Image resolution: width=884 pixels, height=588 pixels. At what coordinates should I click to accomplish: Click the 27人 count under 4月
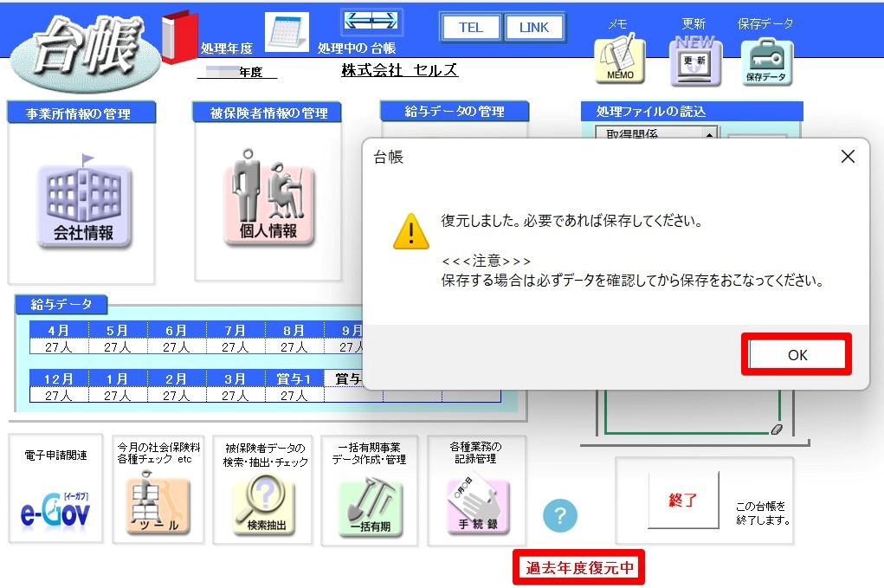coord(59,346)
